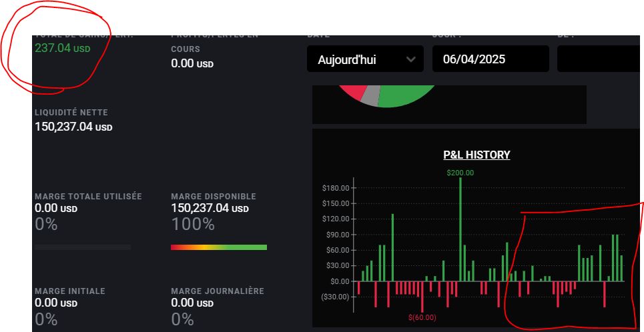Click the grey used margin progress bar
644x332 pixels.
tap(83, 247)
